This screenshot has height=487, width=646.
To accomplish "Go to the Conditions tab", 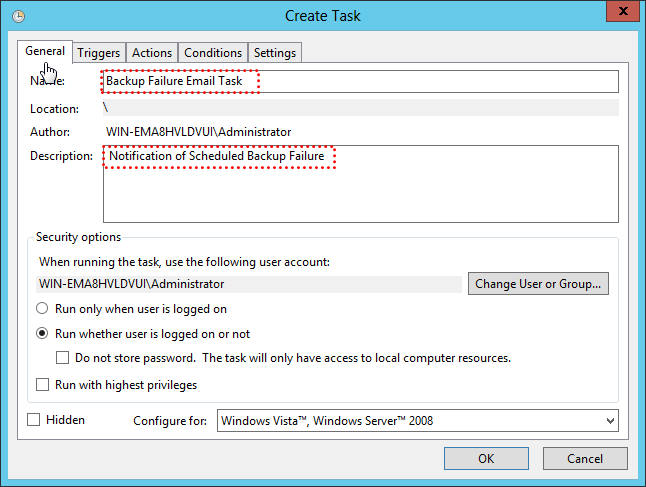I will point(213,53).
